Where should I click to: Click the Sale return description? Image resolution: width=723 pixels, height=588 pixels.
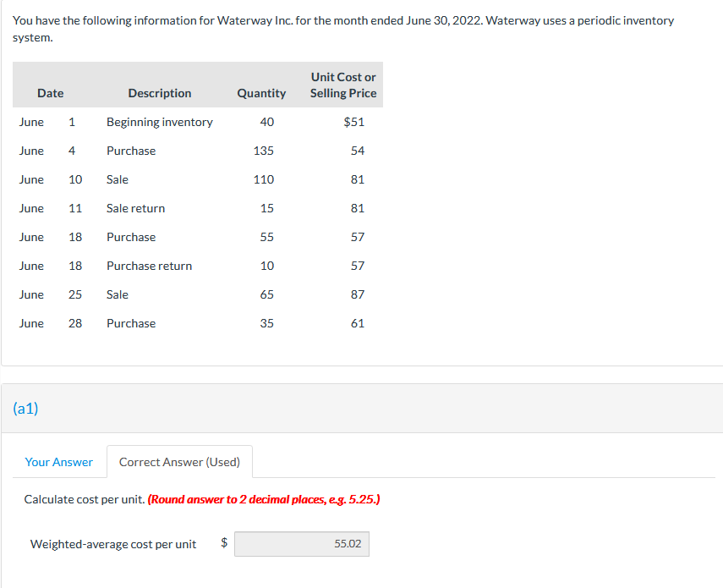click(135, 208)
